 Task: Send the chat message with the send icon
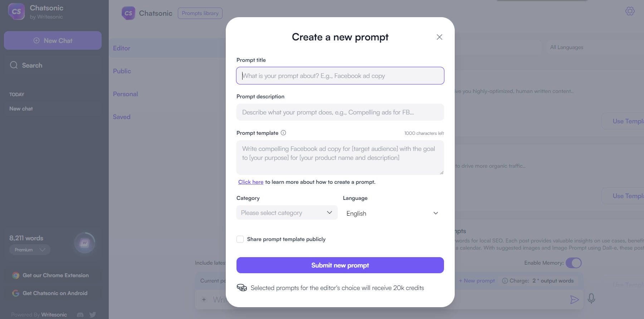(x=575, y=299)
